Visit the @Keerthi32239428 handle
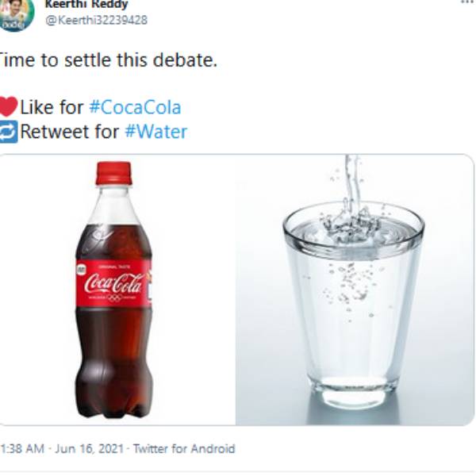 point(95,20)
